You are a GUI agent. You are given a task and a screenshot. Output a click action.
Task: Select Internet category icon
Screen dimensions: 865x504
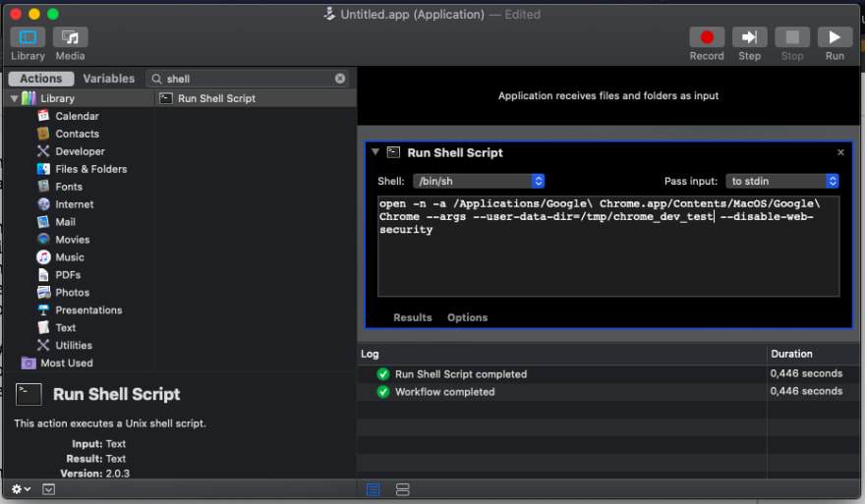point(43,204)
